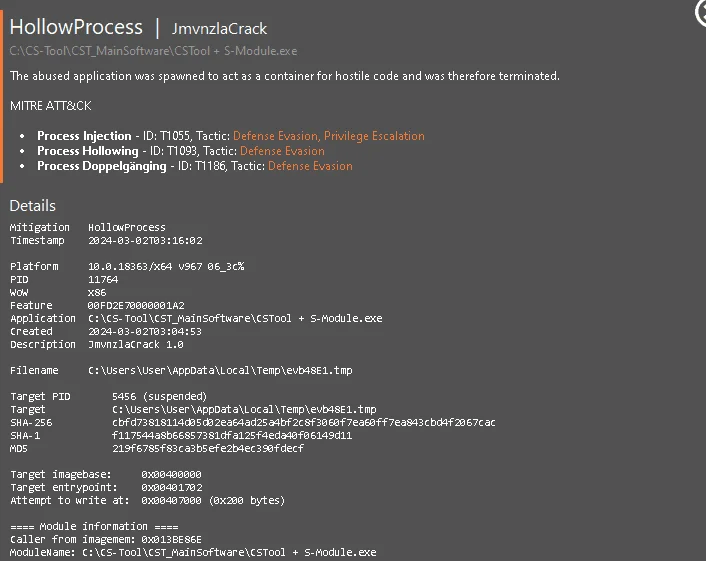
Task: Close the alert details panel
Action: 701,13
